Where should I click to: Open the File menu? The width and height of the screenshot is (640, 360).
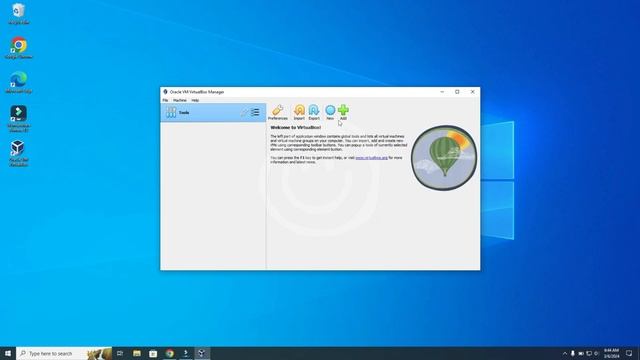click(165, 100)
